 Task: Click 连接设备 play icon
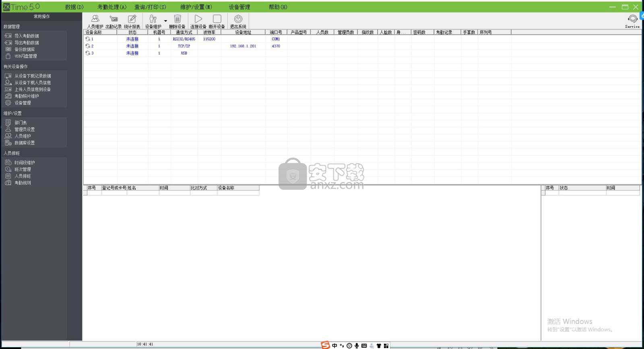[x=198, y=21]
